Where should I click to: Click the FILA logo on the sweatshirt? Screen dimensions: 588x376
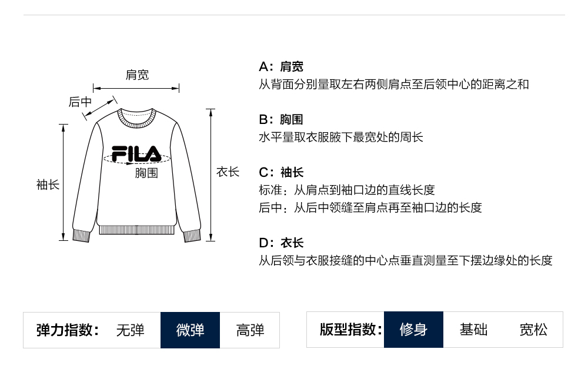click(x=136, y=154)
